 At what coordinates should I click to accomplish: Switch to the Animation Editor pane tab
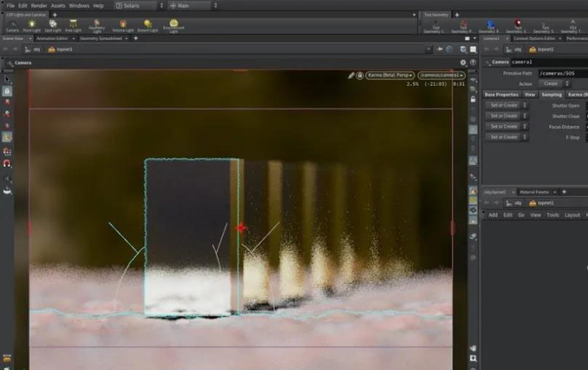tap(52, 38)
